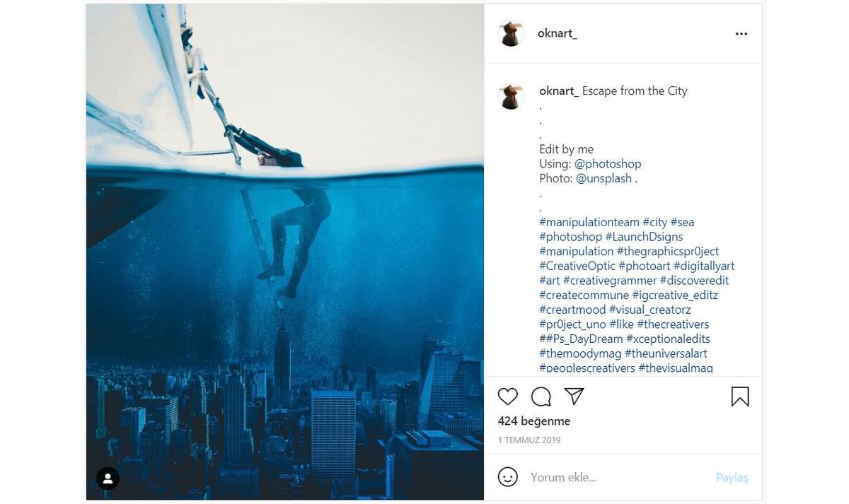
Task: Open emoji picker smiley icon
Action: pyautogui.click(x=508, y=477)
